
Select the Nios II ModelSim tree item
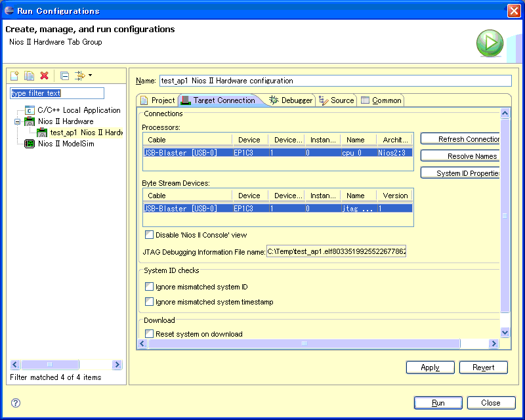(x=66, y=144)
